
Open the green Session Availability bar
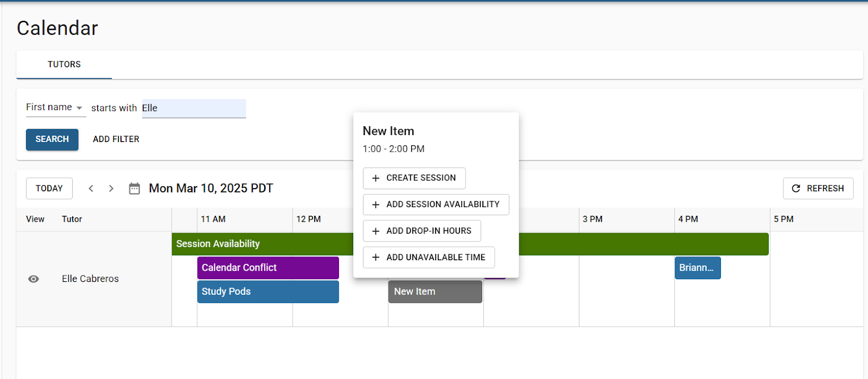pos(262,244)
